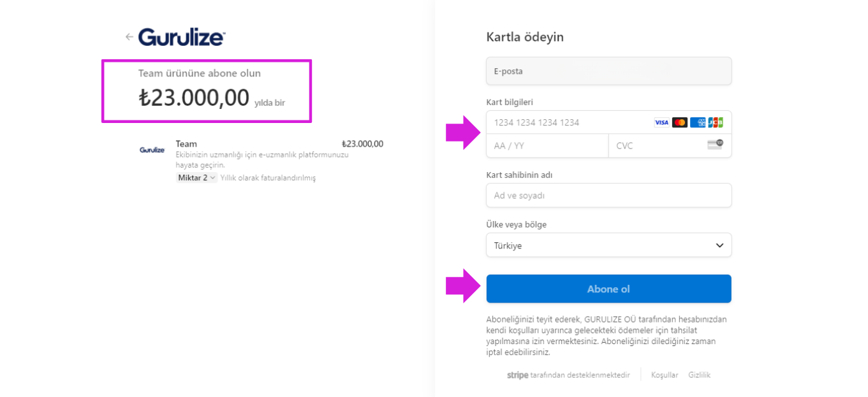Click the Ad ve soyadı name field
868x397 pixels.
(608, 196)
